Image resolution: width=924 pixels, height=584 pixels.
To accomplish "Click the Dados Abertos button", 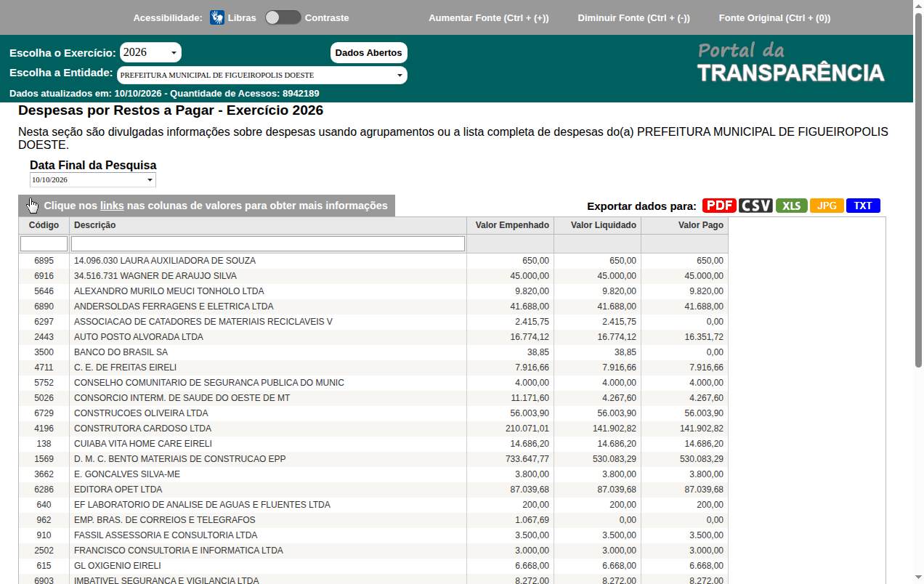I will pos(369,52).
